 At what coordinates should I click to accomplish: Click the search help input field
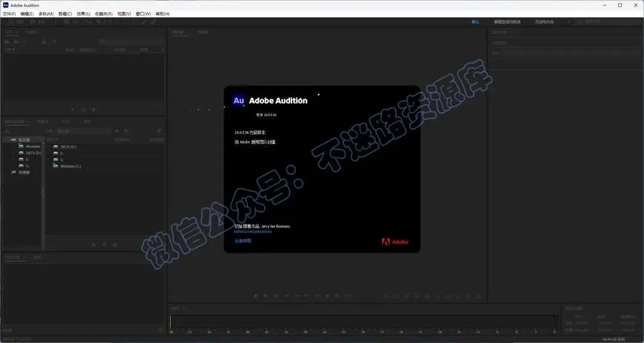[x=608, y=22]
